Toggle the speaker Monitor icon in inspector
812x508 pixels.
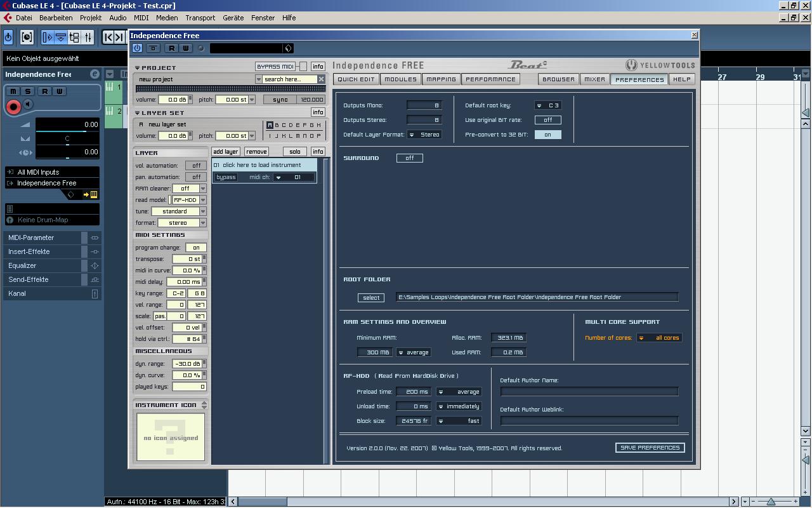pyautogui.click(x=27, y=104)
